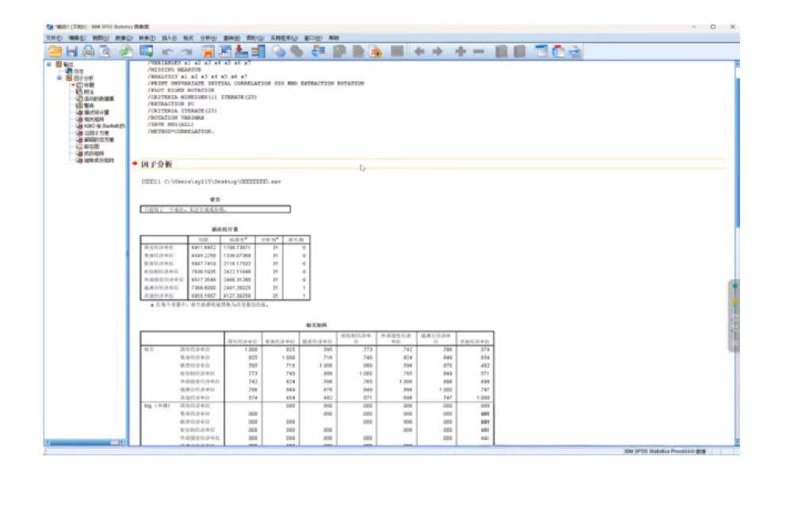Click the Demote right-arrow icon
This screenshot has width=812, height=506.
point(437,52)
